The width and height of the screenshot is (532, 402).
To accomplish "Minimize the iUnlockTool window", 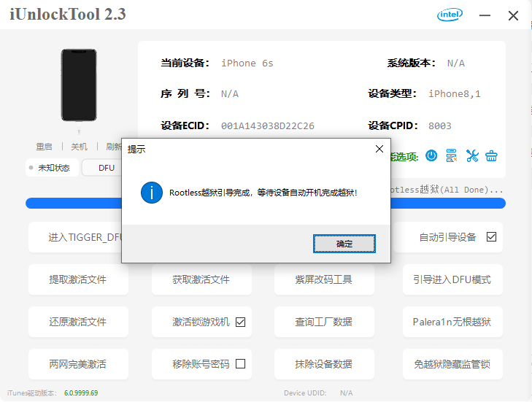I will coord(485,15).
